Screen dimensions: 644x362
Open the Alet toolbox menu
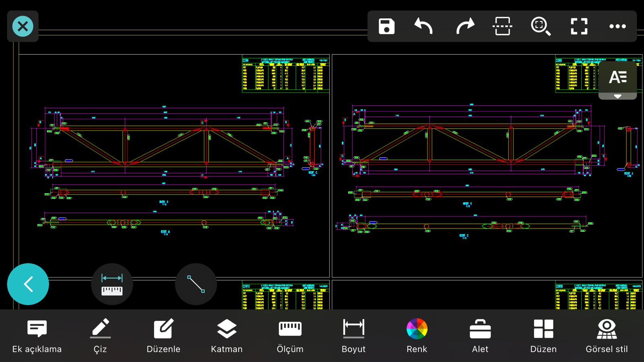click(x=480, y=336)
